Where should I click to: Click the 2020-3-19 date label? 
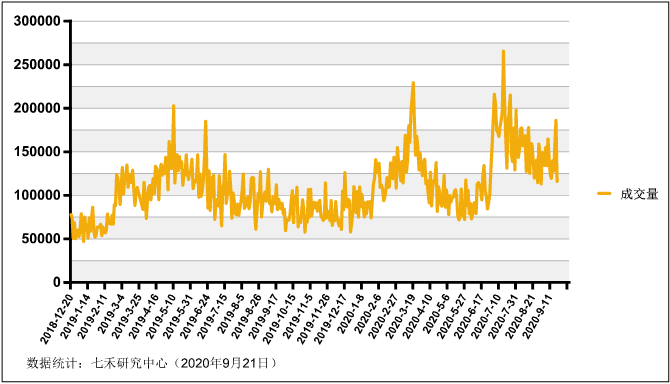click(x=401, y=316)
